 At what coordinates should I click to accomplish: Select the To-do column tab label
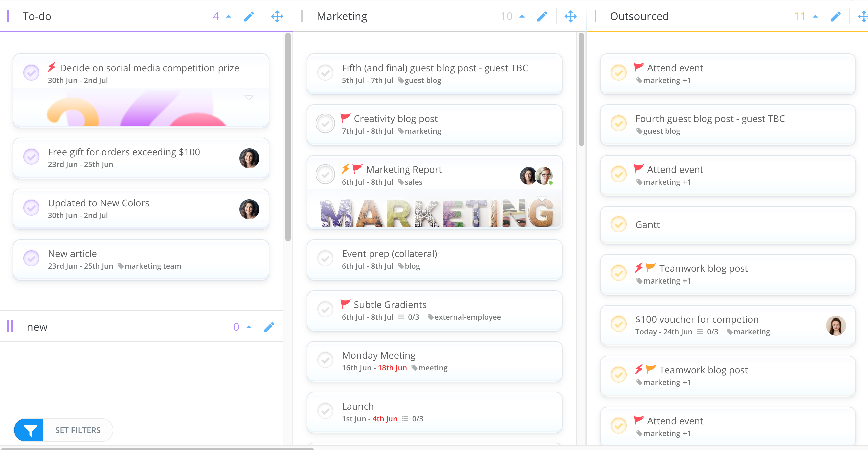tap(36, 15)
